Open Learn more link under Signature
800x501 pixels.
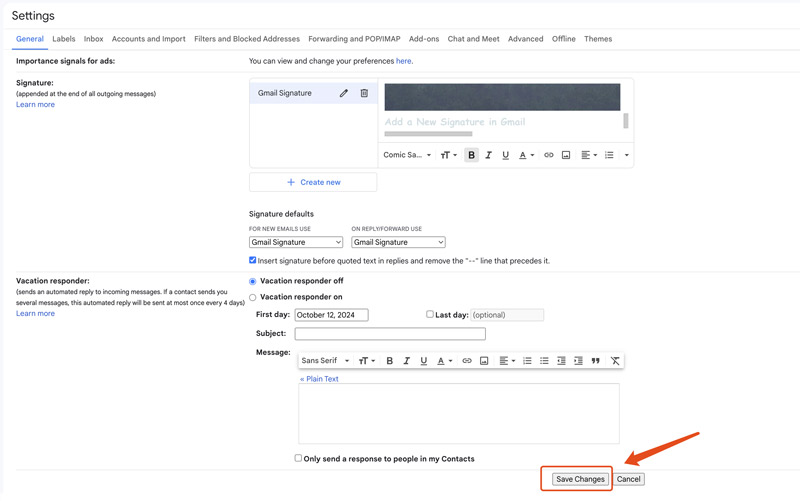pos(35,104)
